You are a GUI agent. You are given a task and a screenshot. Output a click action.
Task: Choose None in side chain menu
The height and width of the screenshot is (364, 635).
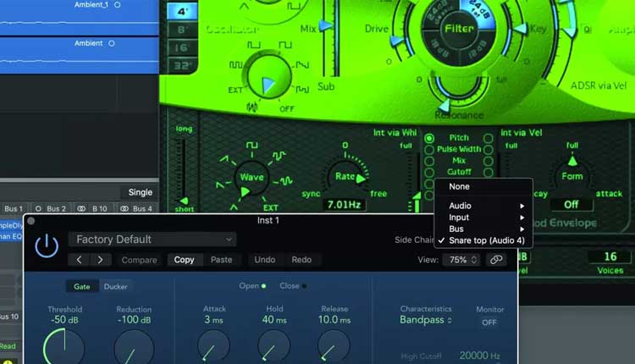[484, 187]
